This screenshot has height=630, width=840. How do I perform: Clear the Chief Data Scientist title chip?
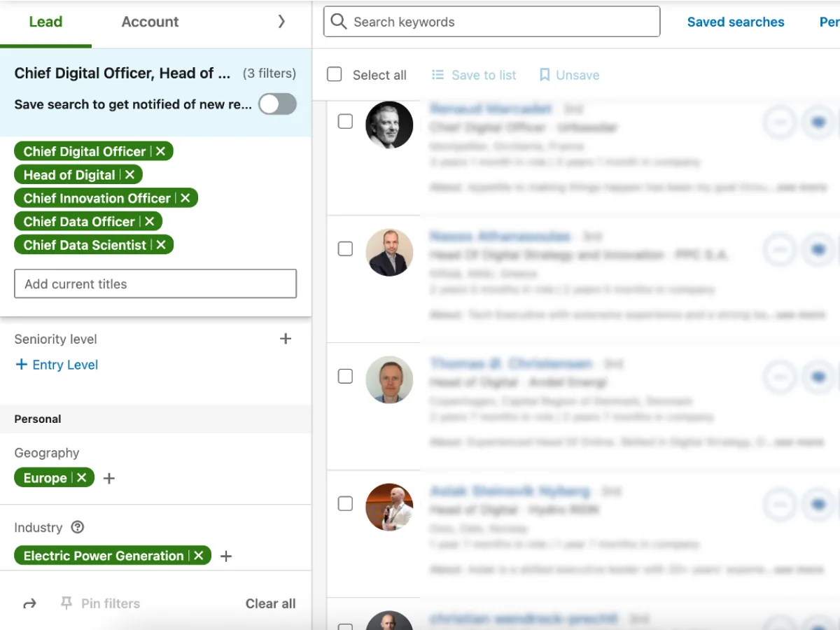tap(161, 245)
